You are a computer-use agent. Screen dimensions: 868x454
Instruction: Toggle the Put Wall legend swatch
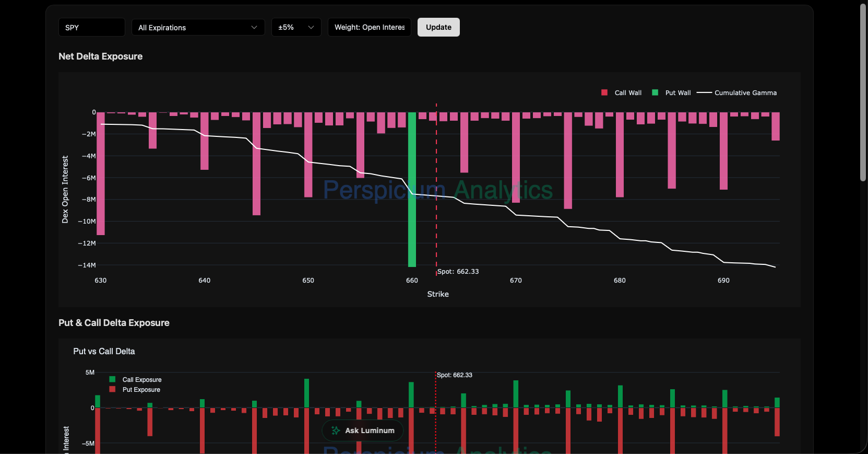click(655, 92)
